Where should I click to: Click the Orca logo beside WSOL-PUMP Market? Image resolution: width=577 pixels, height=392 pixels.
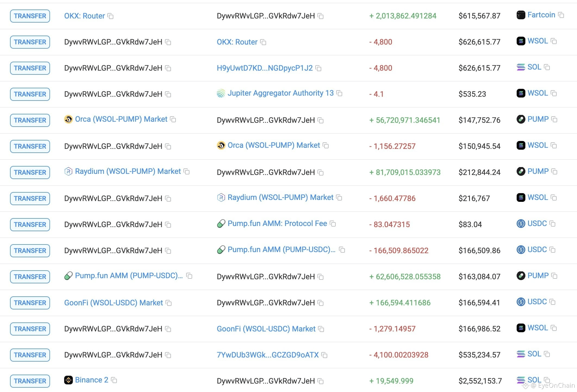[x=69, y=119]
